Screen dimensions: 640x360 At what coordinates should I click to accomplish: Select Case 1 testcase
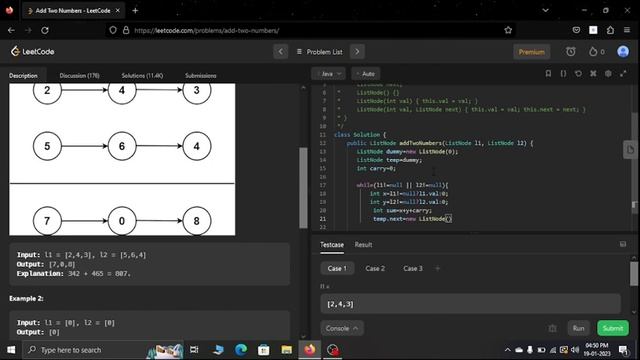(x=337, y=268)
